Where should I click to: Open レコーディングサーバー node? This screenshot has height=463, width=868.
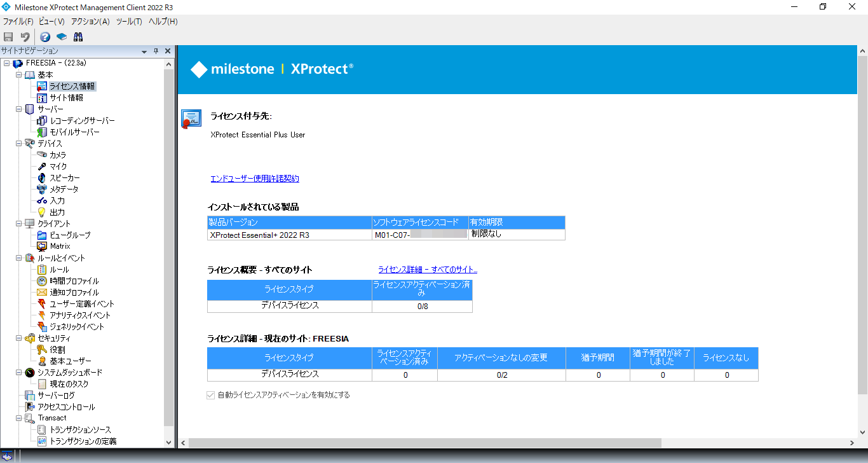pos(82,120)
